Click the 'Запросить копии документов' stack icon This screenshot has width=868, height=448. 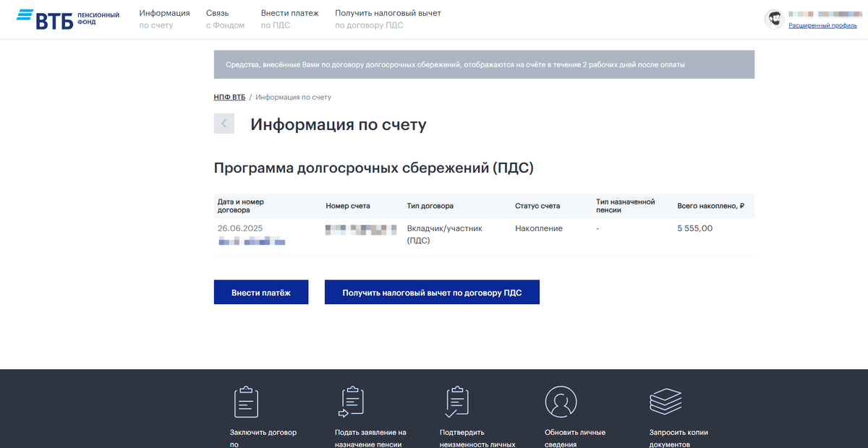coord(665,401)
